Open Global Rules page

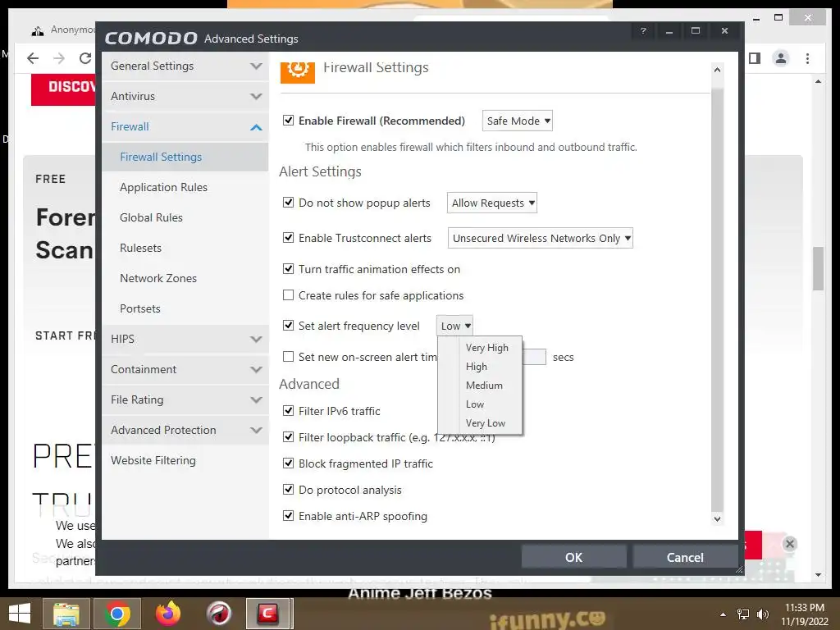(185, 218)
